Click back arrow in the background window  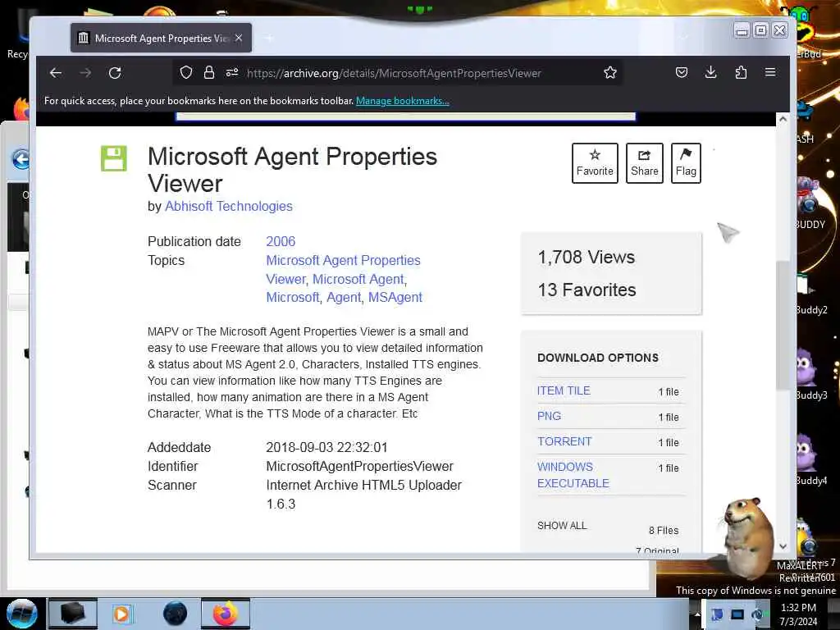(x=21, y=159)
